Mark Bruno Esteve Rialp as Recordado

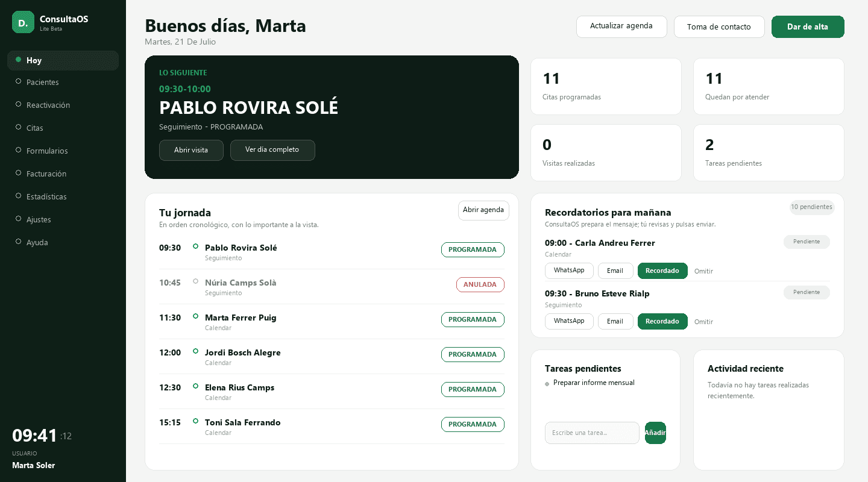[662, 321]
